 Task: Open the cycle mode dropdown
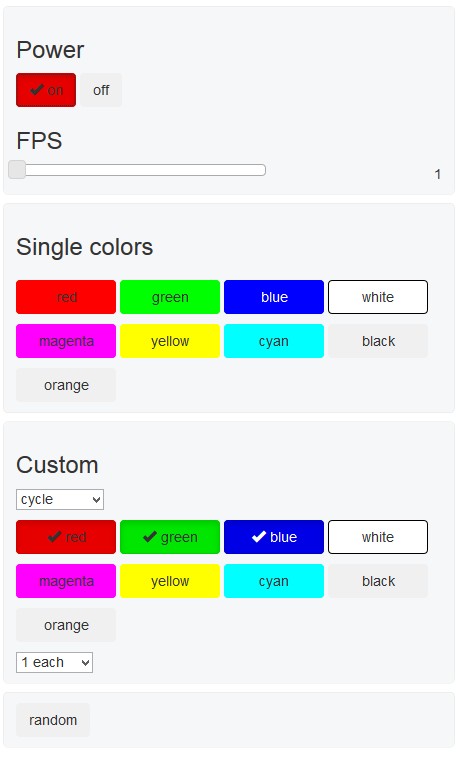[x=60, y=499]
